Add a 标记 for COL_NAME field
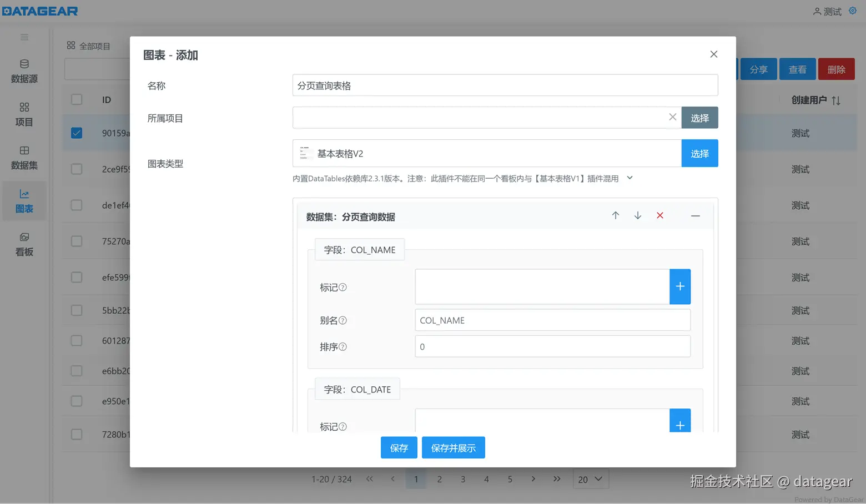Viewport: 866px width, 504px height. (x=680, y=286)
